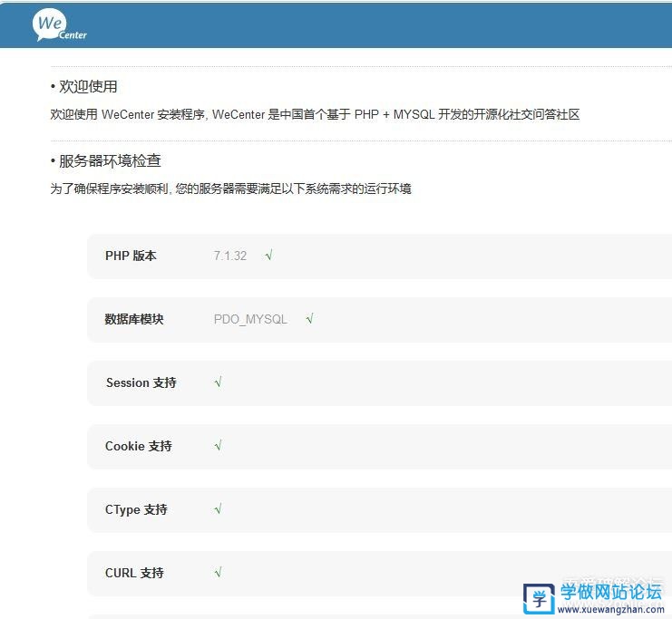Click the Session 支持 green checkmark

pyautogui.click(x=219, y=382)
